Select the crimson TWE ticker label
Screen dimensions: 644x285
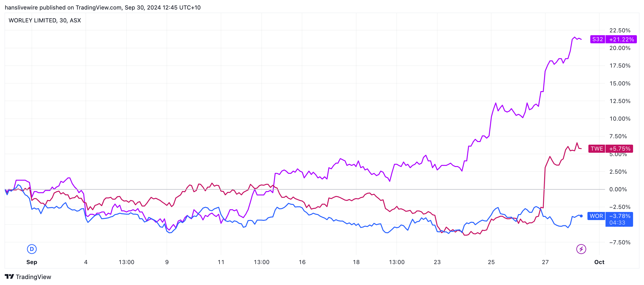[x=596, y=149]
